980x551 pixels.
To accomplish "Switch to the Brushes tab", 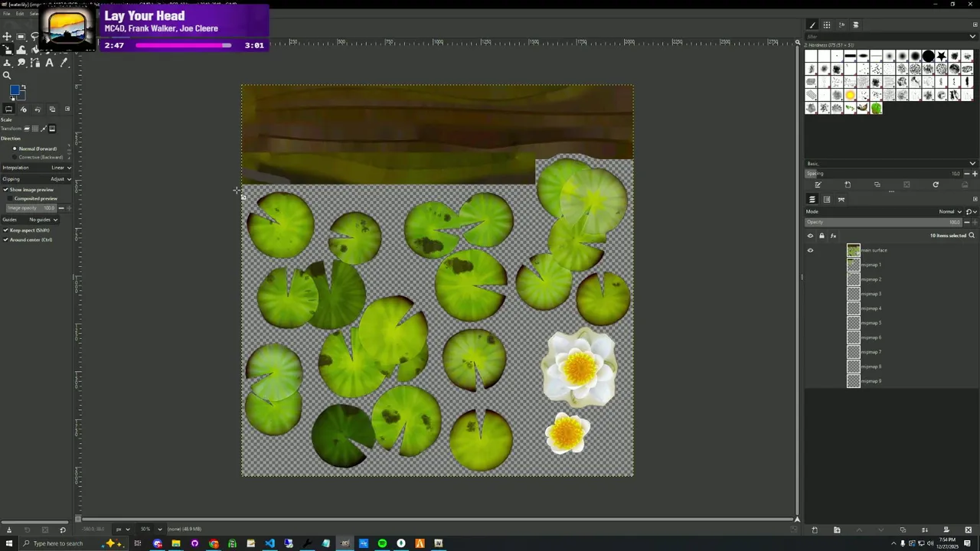I will (812, 24).
